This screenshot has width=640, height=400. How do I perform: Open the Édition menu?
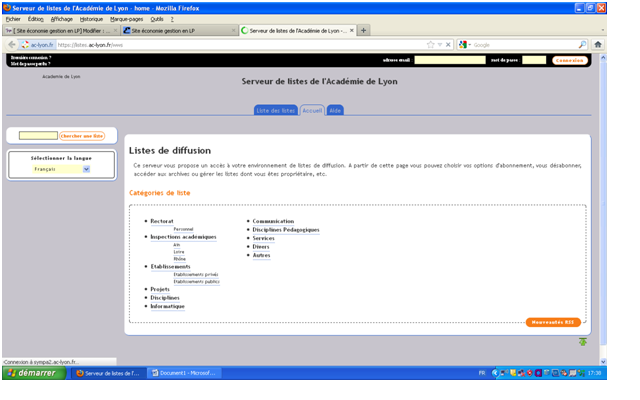[x=36, y=19]
